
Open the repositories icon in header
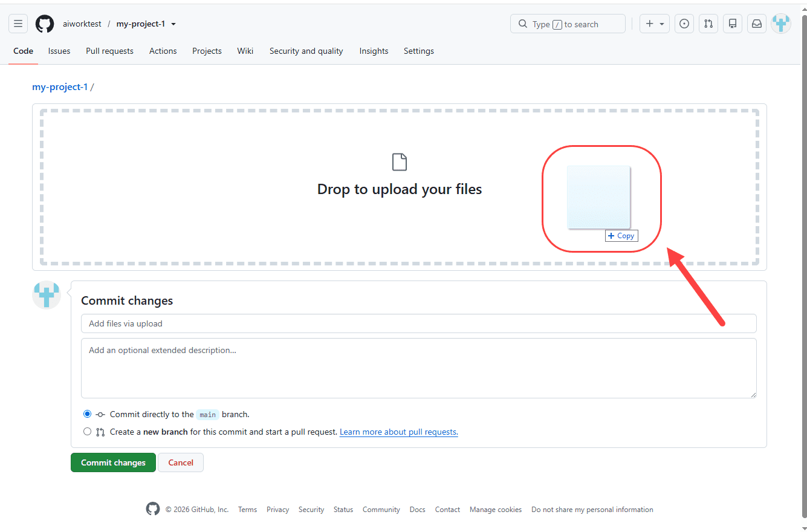733,24
